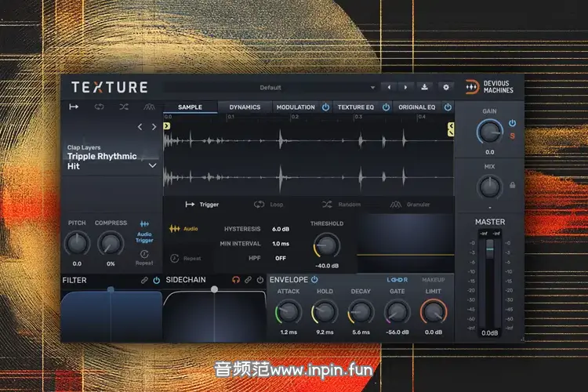
Task: Select the Random playback mode
Action: pyautogui.click(x=341, y=205)
